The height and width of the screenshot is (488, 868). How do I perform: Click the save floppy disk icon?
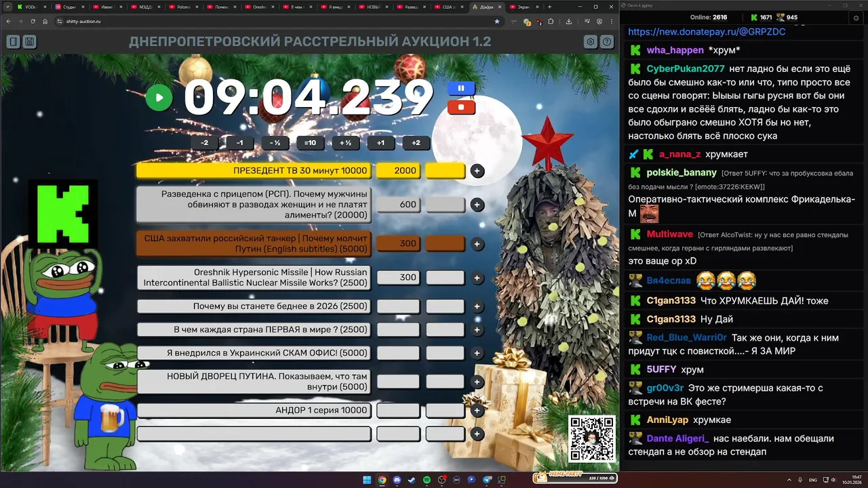point(29,42)
